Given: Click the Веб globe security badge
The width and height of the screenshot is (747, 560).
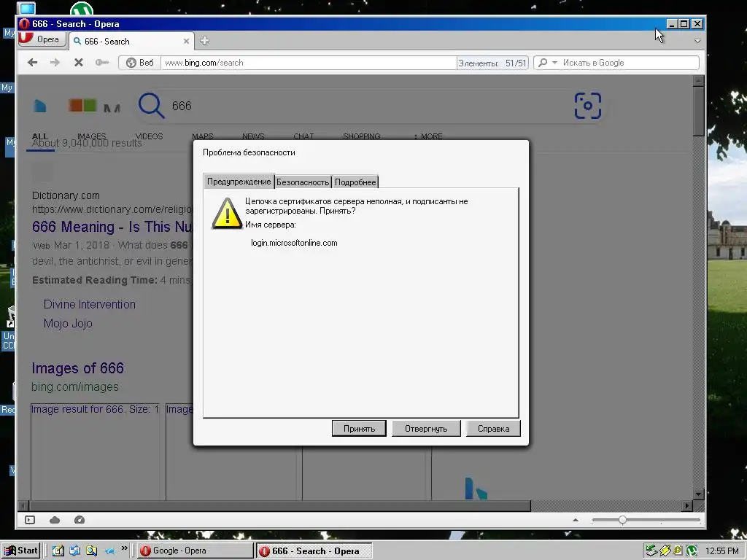Looking at the screenshot, I should click(x=139, y=63).
